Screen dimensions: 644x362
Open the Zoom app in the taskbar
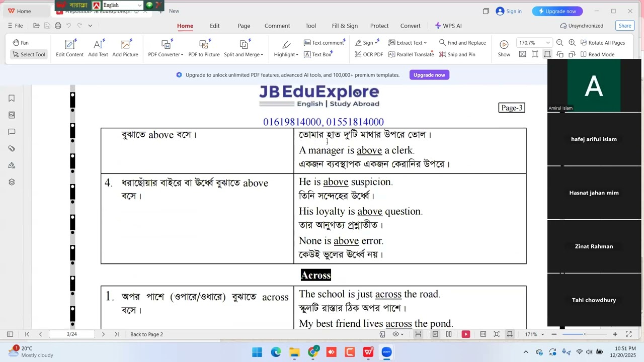386,352
